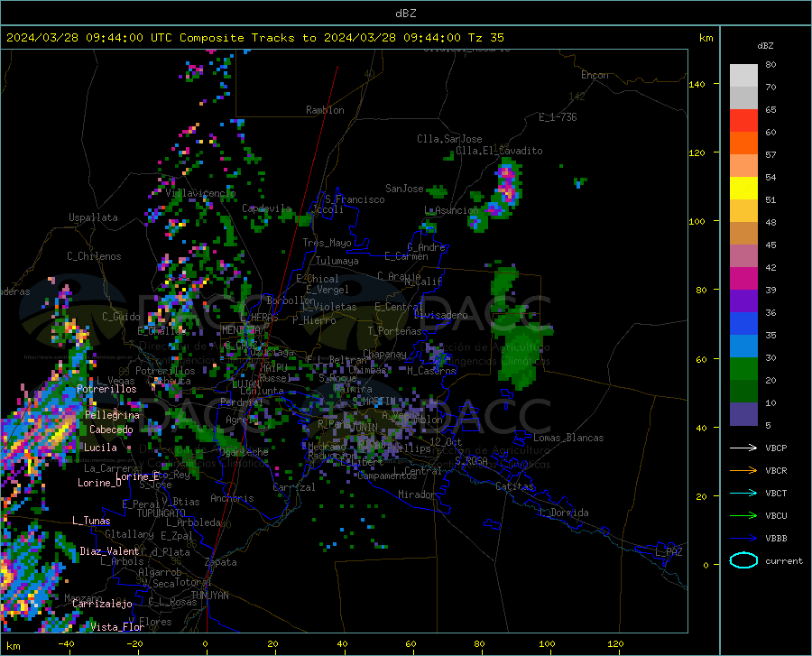
Task: Click the yellow 51 dBZ legend swatch
Action: [x=743, y=189]
